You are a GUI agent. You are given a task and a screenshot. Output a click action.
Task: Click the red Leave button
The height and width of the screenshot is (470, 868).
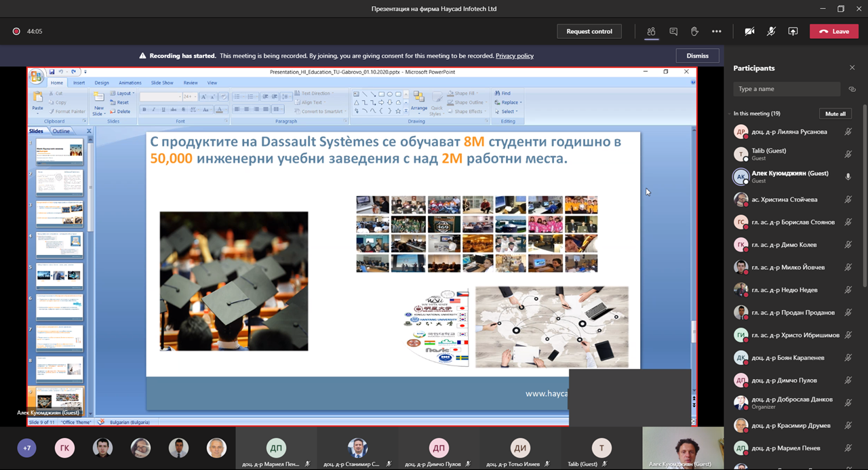(x=834, y=31)
